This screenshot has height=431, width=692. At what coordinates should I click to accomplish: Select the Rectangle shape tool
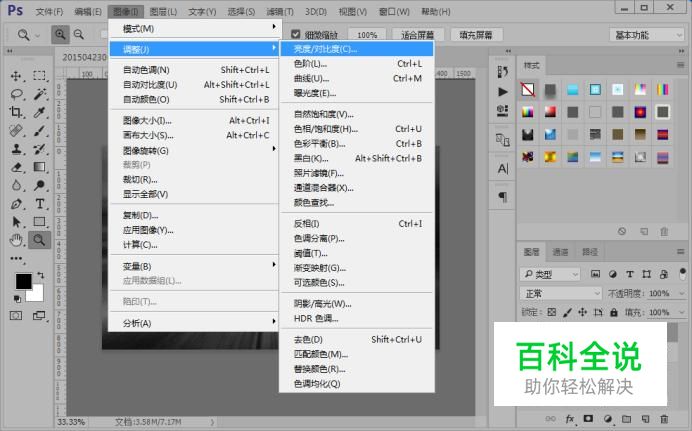point(39,222)
